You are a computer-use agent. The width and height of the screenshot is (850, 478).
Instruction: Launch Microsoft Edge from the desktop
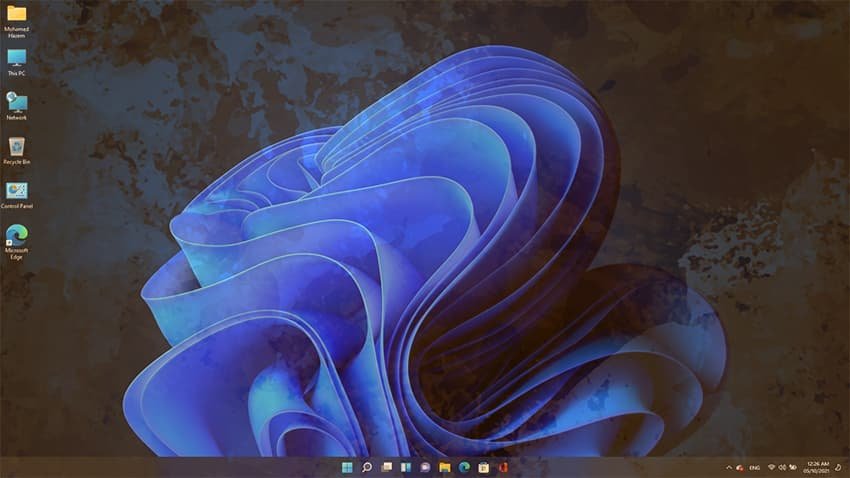coord(16,242)
